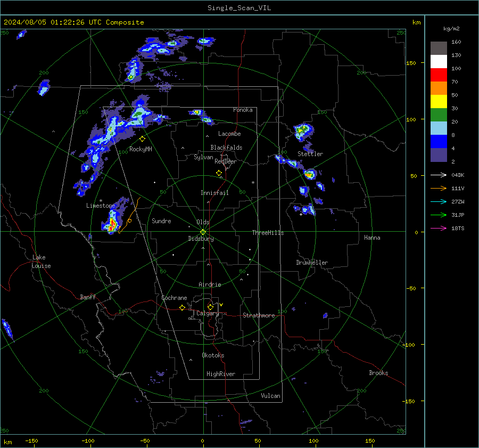The width and height of the screenshot is (479, 448).
Task: Click the yellow V marker northeast of Calgary
Action: [x=221, y=305]
